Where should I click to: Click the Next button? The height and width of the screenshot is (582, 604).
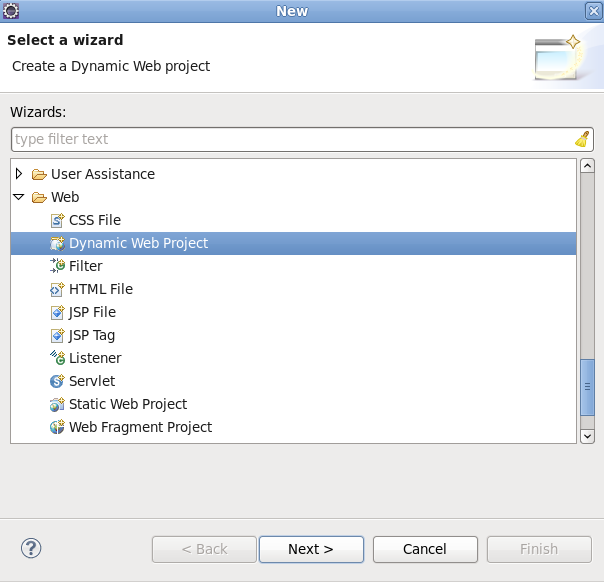point(311,549)
